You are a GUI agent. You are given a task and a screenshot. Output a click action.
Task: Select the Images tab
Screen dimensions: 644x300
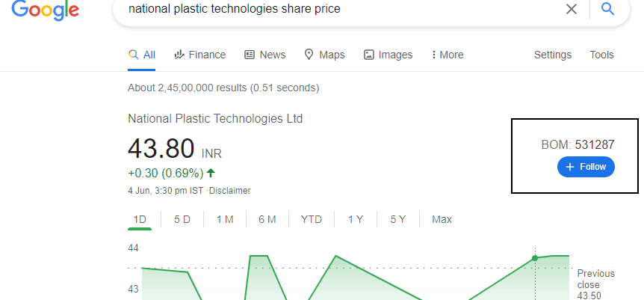click(x=388, y=55)
